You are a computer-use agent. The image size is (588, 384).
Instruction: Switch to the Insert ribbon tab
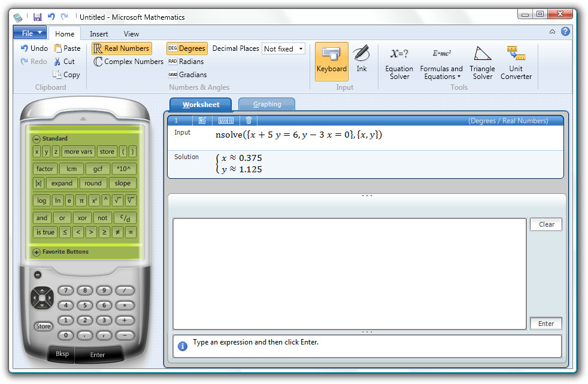tap(99, 33)
